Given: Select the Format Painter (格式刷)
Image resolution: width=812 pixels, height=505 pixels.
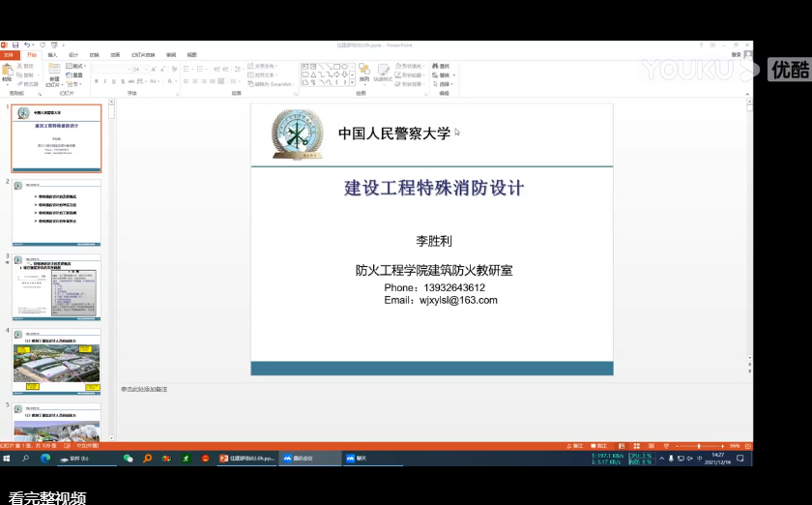Looking at the screenshot, I should [27, 84].
